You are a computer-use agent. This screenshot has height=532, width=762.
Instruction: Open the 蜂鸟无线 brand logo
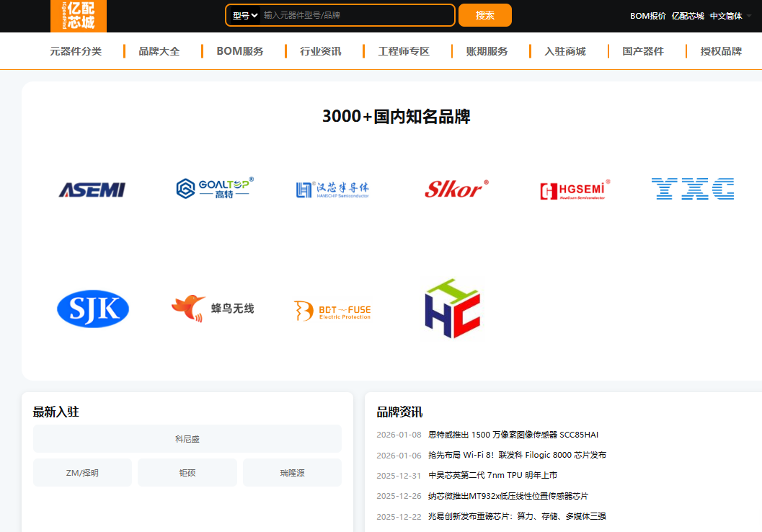pos(213,309)
